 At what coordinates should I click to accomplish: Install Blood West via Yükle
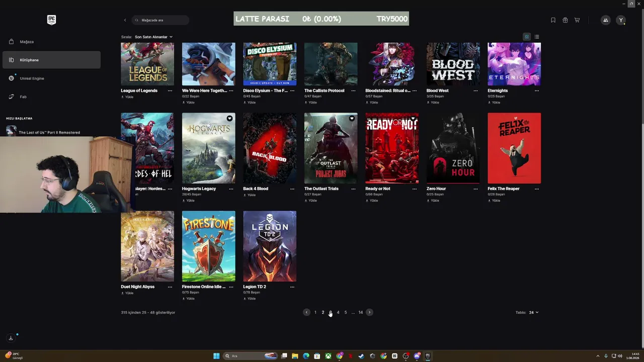pos(433,103)
